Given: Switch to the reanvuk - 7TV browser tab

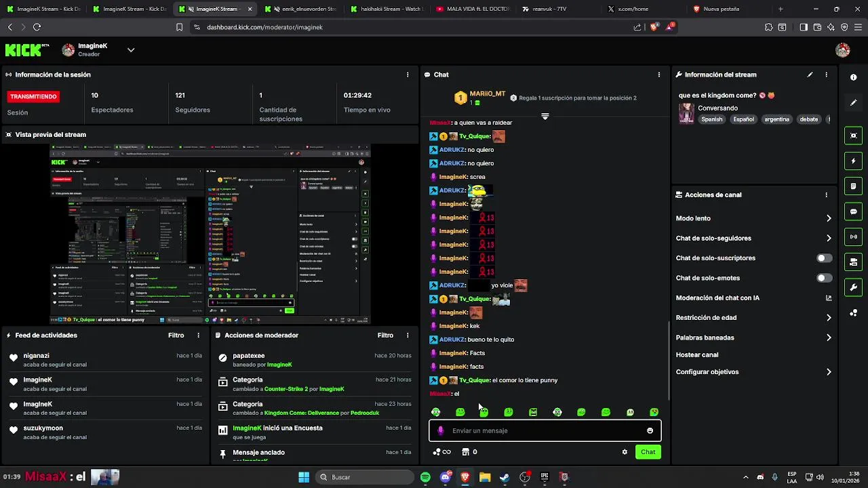Looking at the screenshot, I should tap(558, 9).
